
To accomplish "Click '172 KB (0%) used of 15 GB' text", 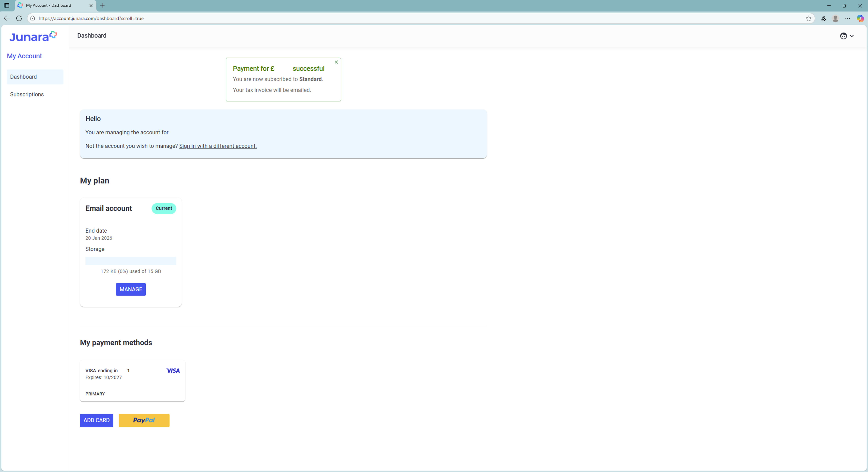I will point(131,271).
